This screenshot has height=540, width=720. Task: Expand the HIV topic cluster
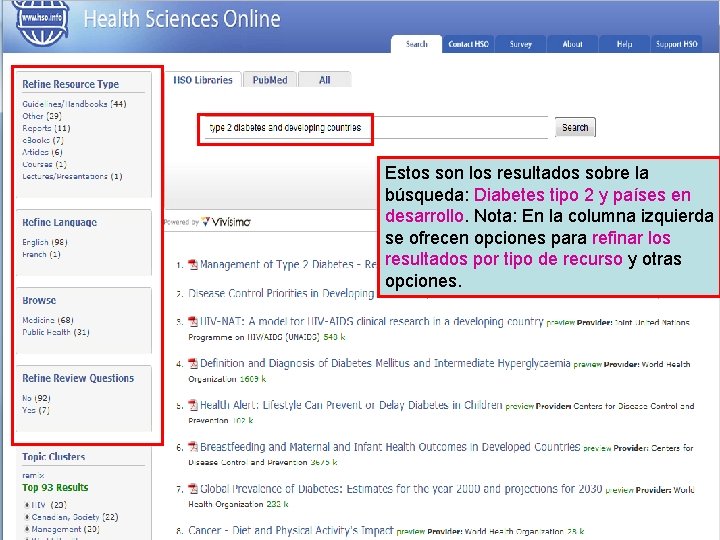(27, 505)
